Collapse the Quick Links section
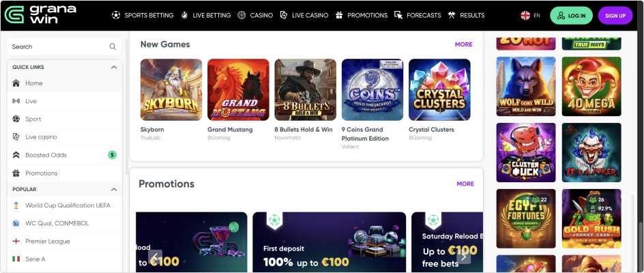 pos(114,68)
